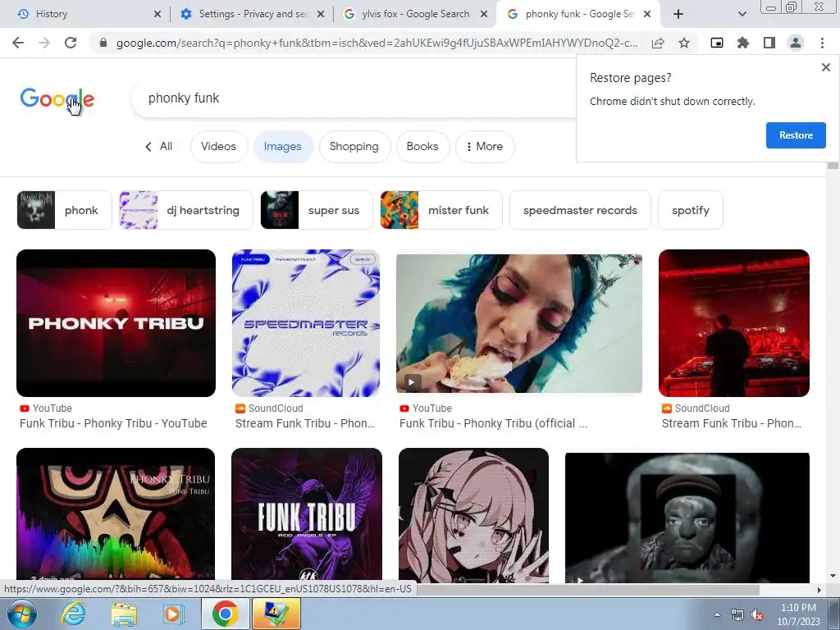Select the Images filter
The height and width of the screenshot is (630, 840).
coord(282,146)
